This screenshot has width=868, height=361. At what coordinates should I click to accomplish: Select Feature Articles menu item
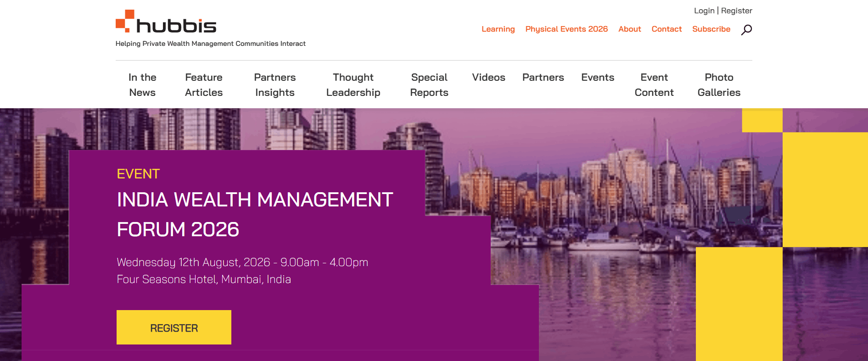pos(204,85)
